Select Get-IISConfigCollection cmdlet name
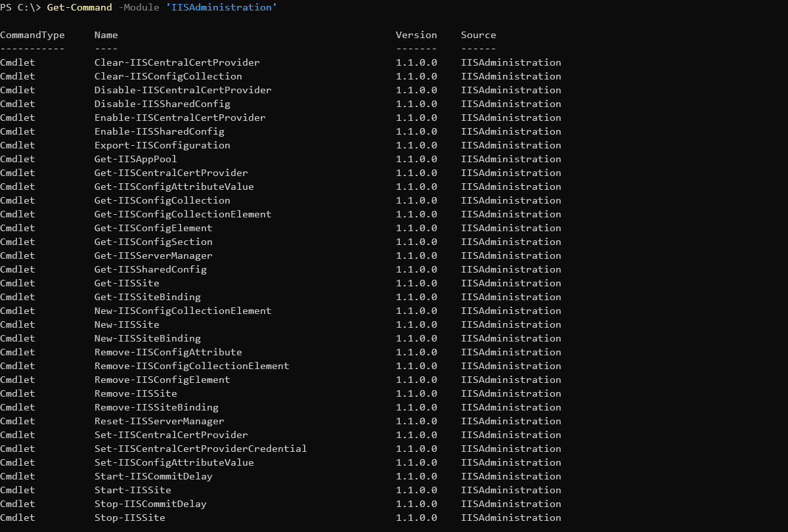 [162, 200]
